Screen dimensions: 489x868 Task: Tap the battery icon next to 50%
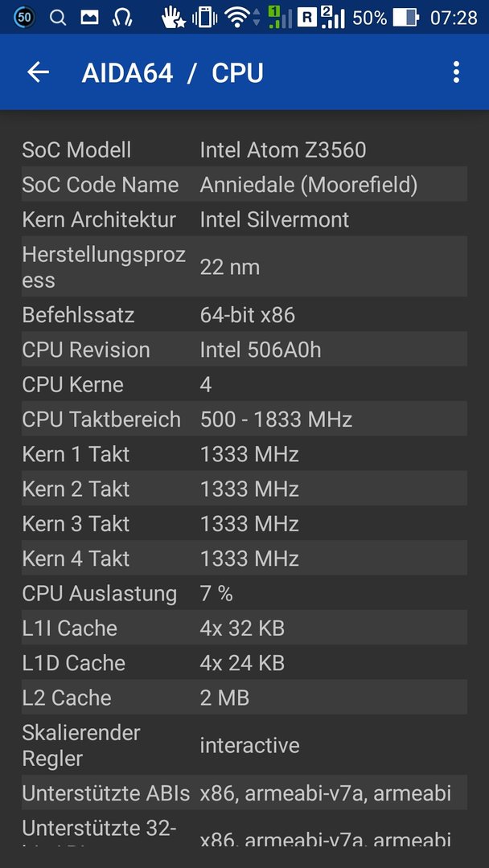point(406,18)
